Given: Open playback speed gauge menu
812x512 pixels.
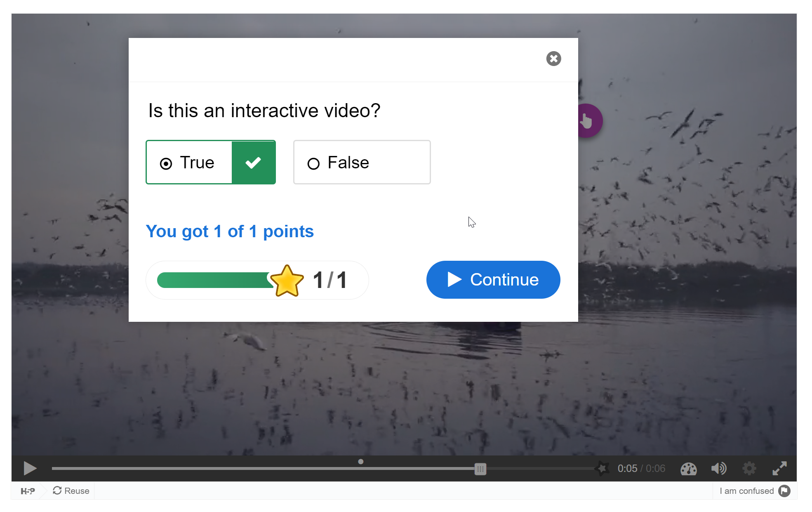Looking at the screenshot, I should 688,469.
